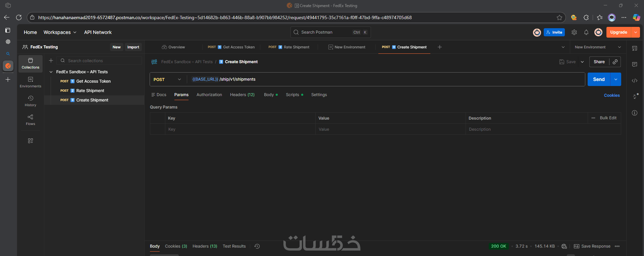Collapse the FedEx Sandbox – API Tests collection
The width and height of the screenshot is (644, 256).
pyautogui.click(x=51, y=72)
